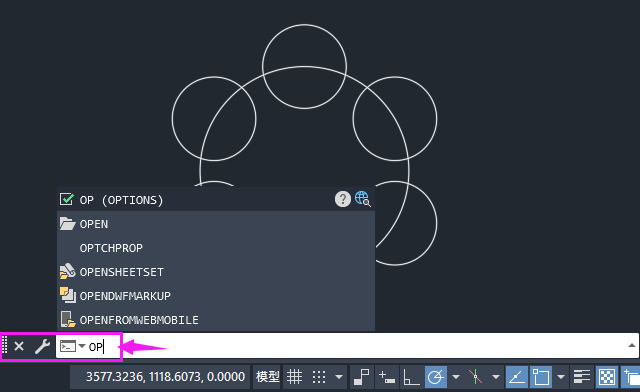Open the snap mode settings dropdown
The height and width of the screenshot is (392, 640).
pyautogui.click(x=339, y=376)
